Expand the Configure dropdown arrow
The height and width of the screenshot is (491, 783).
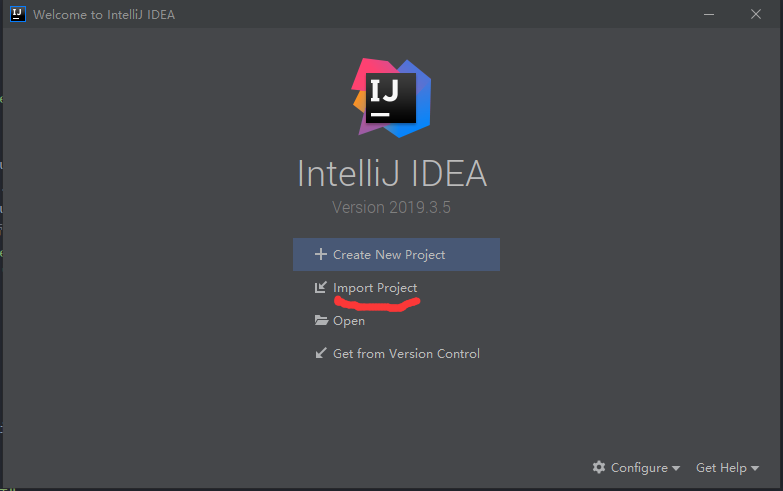pos(676,469)
